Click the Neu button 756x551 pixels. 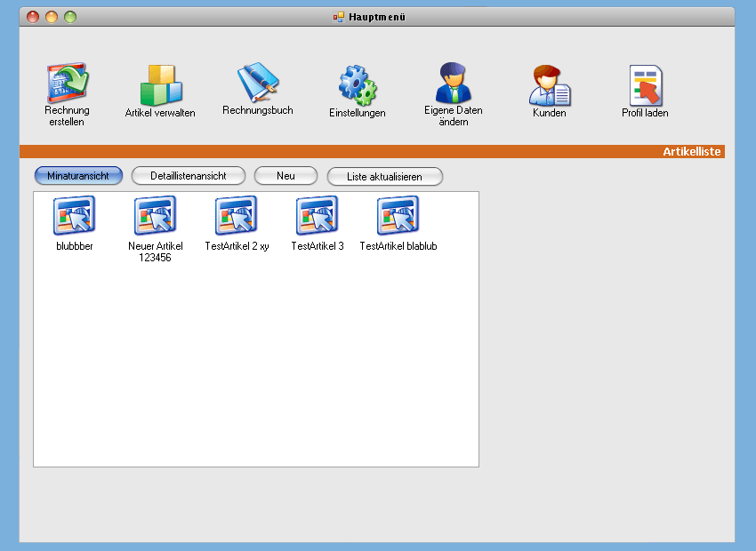[286, 176]
